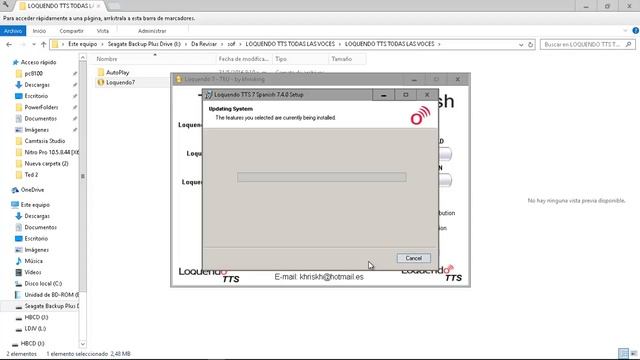
Task: Open the HBCD (J:) drive above LDJV
Action: (x=36, y=317)
